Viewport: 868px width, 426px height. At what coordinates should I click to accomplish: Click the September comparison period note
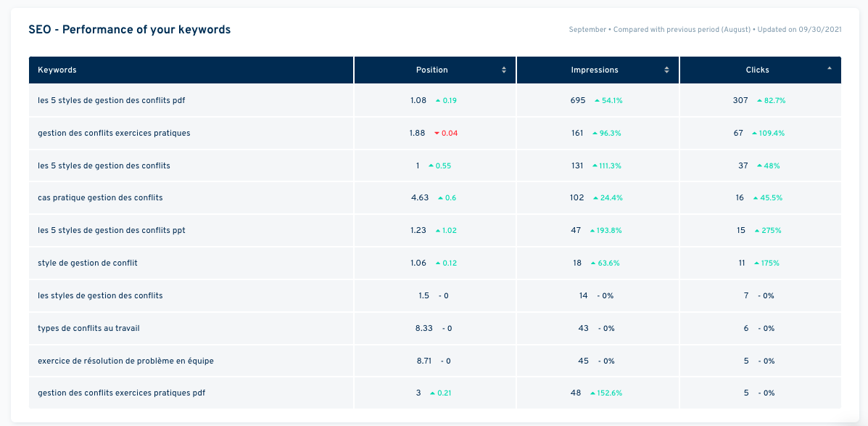point(706,30)
